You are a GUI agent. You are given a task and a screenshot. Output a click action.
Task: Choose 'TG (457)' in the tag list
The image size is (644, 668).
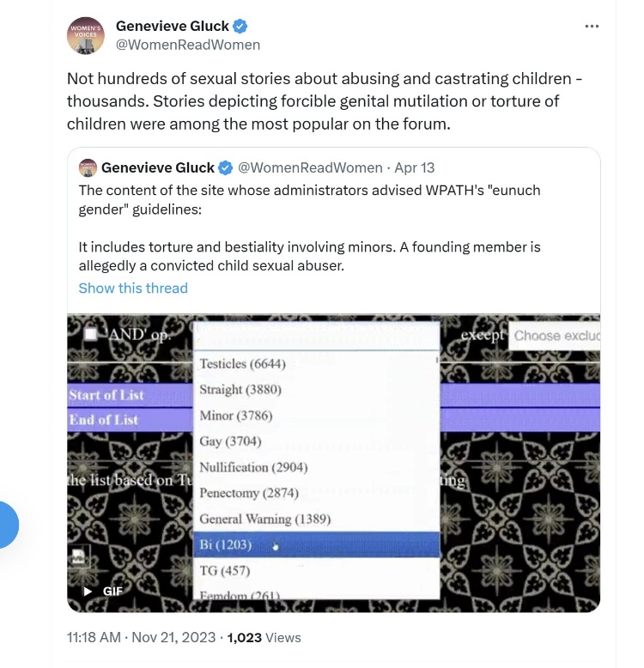click(x=224, y=570)
